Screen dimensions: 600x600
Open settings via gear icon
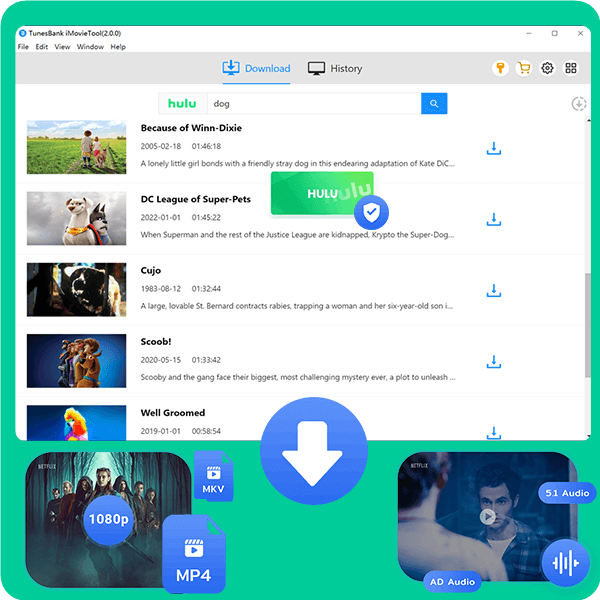(547, 68)
